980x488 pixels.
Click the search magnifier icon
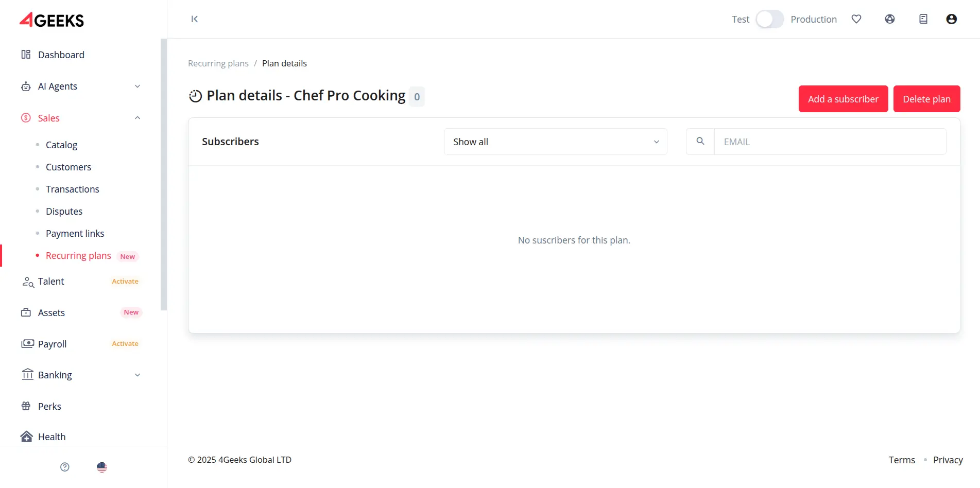tap(700, 142)
